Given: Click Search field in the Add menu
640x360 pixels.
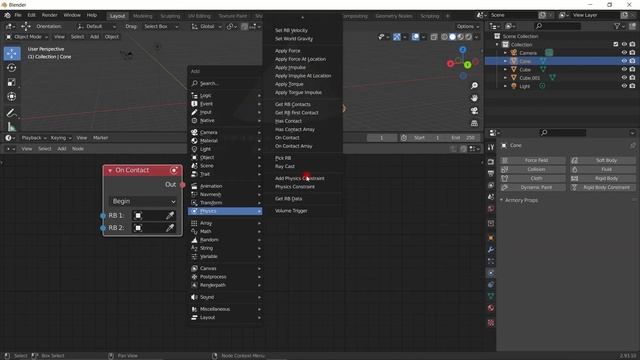Looking at the screenshot, I should (x=225, y=83).
